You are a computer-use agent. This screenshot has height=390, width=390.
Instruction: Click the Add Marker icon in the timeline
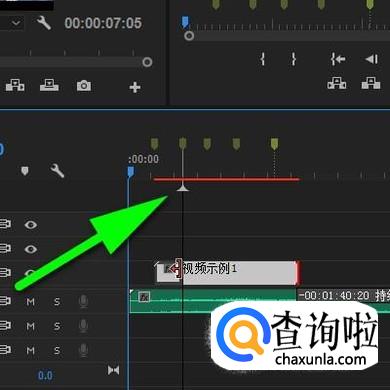pyautogui.click(x=25, y=171)
